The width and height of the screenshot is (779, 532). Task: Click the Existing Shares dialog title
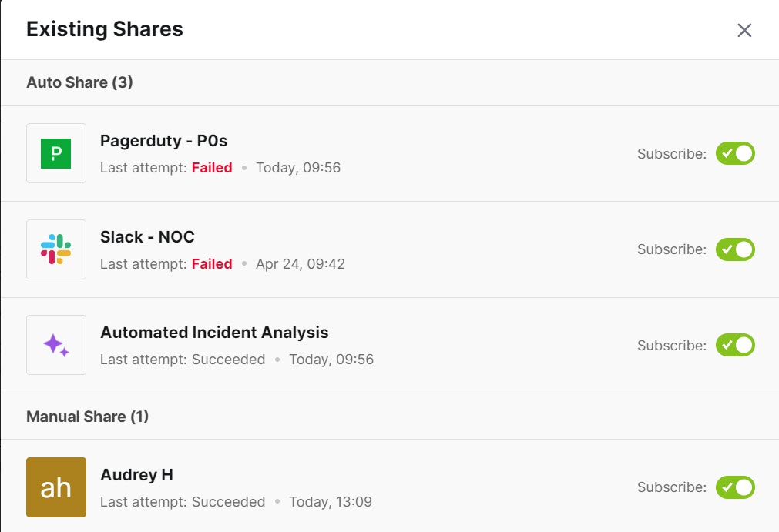pos(104,29)
